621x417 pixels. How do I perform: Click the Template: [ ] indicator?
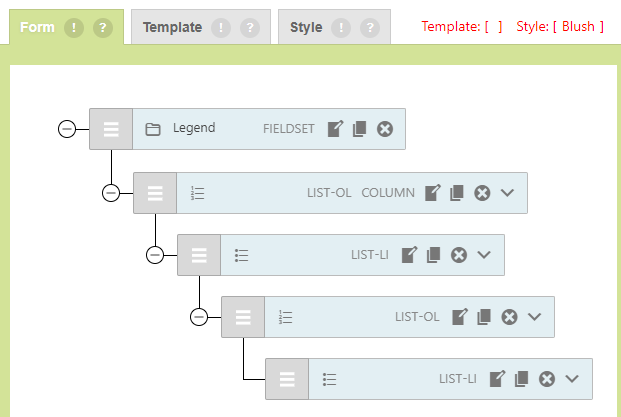[x=462, y=27]
